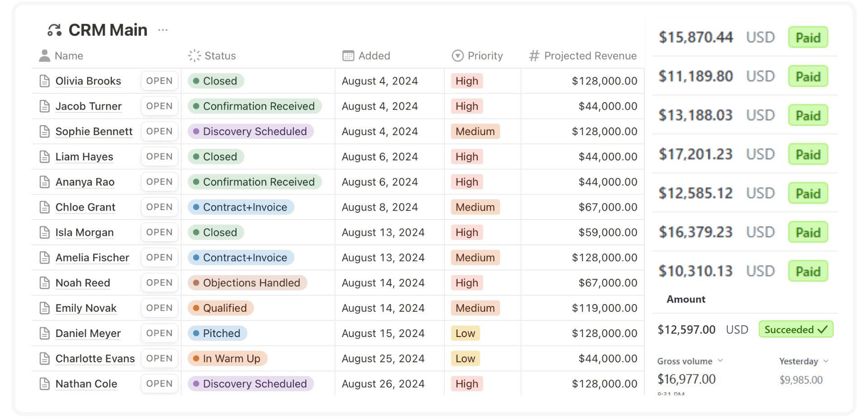Click the Status column header
Image resolution: width=868 pixels, height=417 pixels.
(220, 56)
